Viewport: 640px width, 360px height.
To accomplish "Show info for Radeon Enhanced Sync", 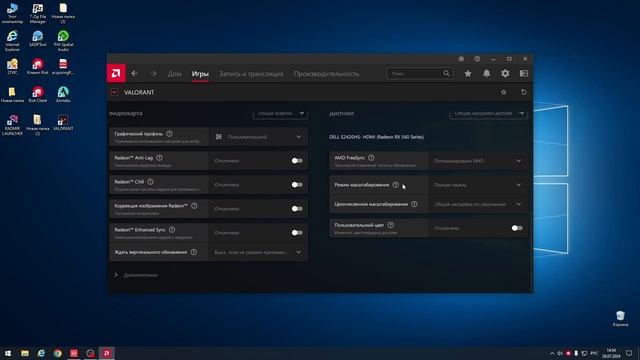I will tap(172, 230).
